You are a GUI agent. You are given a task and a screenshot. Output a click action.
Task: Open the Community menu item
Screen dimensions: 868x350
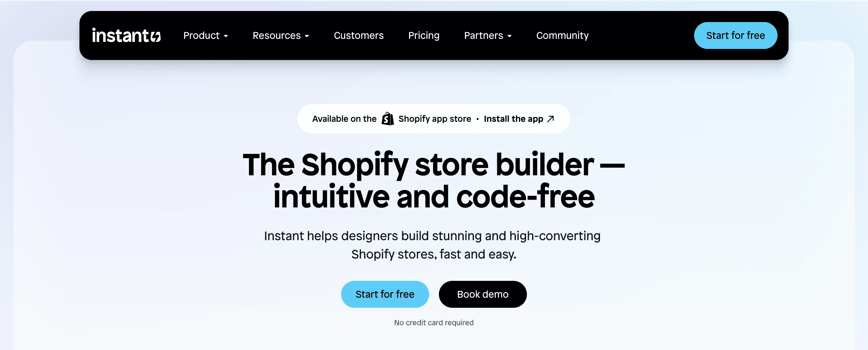tap(562, 35)
